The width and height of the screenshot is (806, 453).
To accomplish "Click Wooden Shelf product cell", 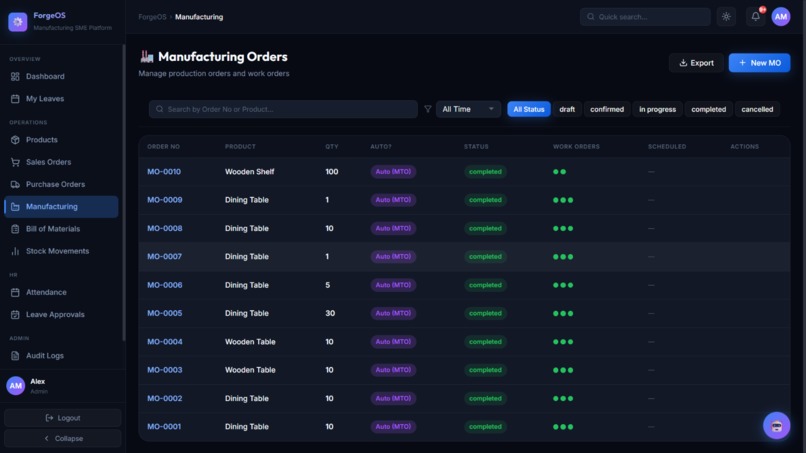I will tap(249, 172).
